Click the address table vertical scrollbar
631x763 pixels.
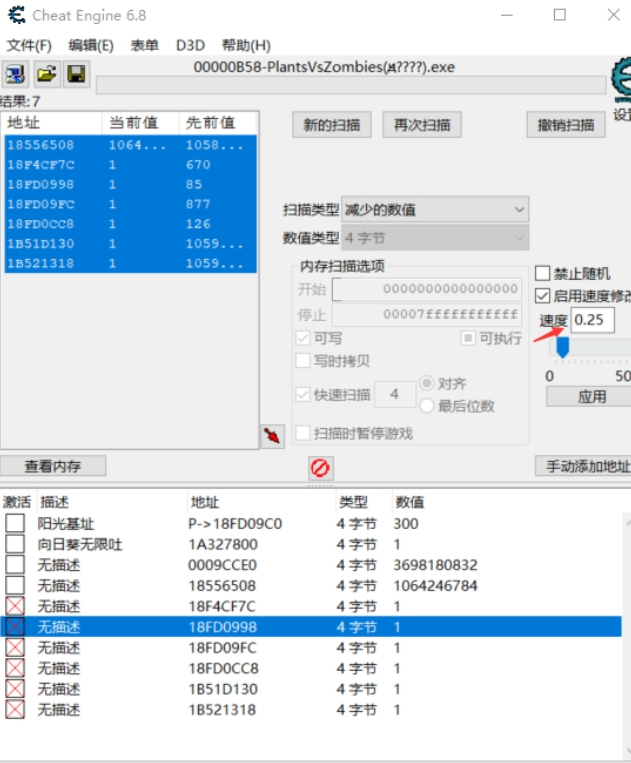(627, 635)
